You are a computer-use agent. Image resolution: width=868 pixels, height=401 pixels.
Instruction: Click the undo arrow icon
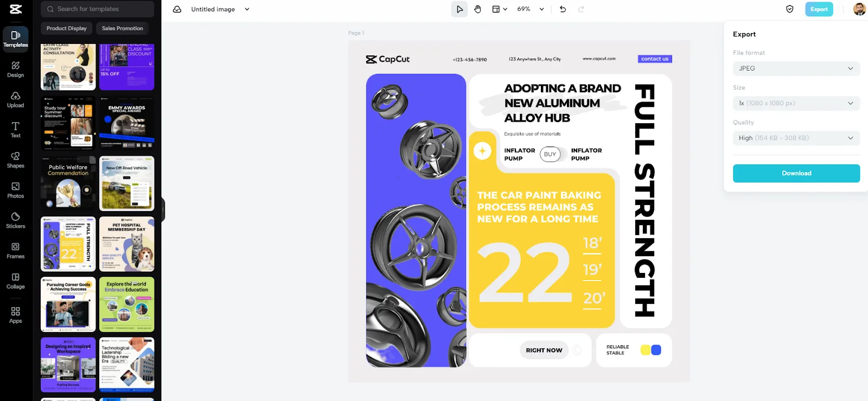click(563, 9)
